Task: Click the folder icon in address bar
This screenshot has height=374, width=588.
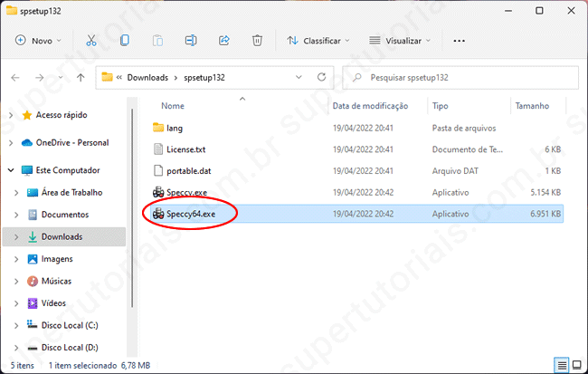Action: pos(108,77)
